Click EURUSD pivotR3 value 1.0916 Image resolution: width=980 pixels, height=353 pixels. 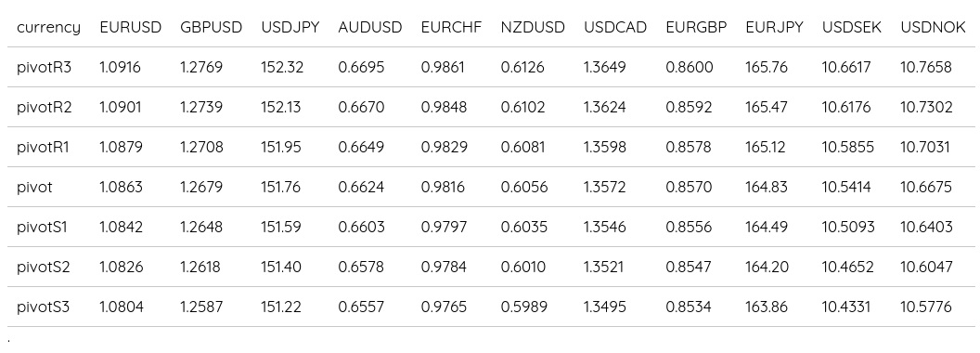[120, 67]
